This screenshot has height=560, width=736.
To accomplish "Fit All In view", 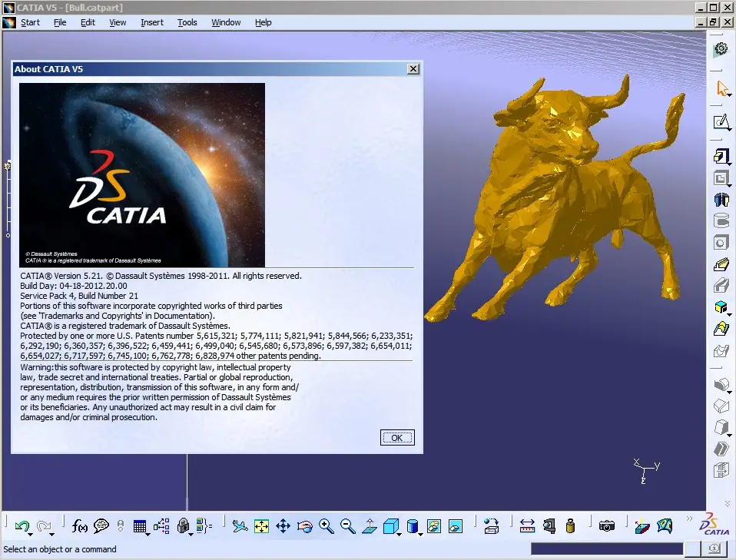I will (x=261, y=526).
